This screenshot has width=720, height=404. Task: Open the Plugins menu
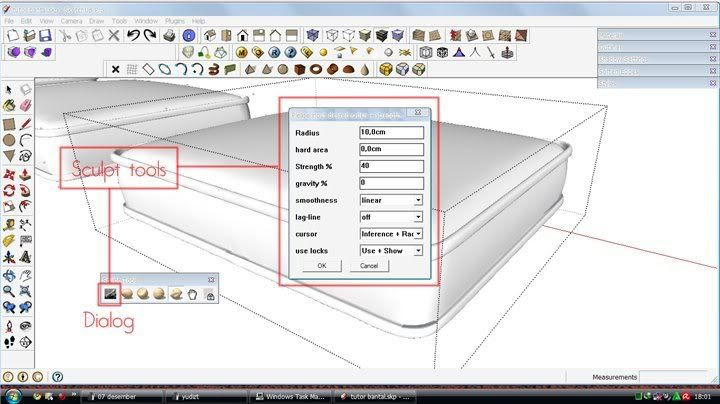[x=174, y=21]
